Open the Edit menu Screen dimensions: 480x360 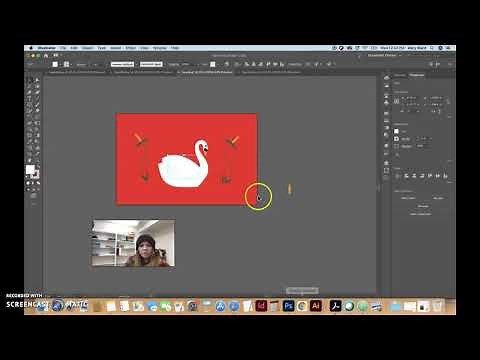(x=74, y=48)
